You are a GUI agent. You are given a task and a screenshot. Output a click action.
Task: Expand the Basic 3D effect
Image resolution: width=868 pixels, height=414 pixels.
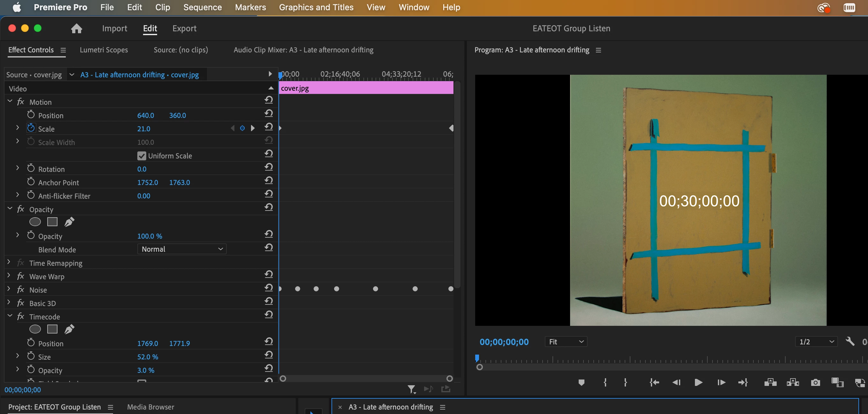pyautogui.click(x=9, y=303)
